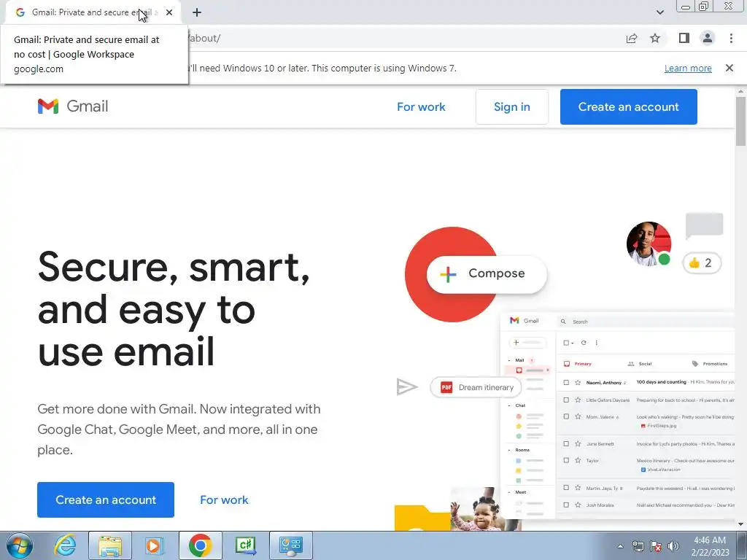Click the Action Center flag icon
747x560 pixels.
pos(656,547)
